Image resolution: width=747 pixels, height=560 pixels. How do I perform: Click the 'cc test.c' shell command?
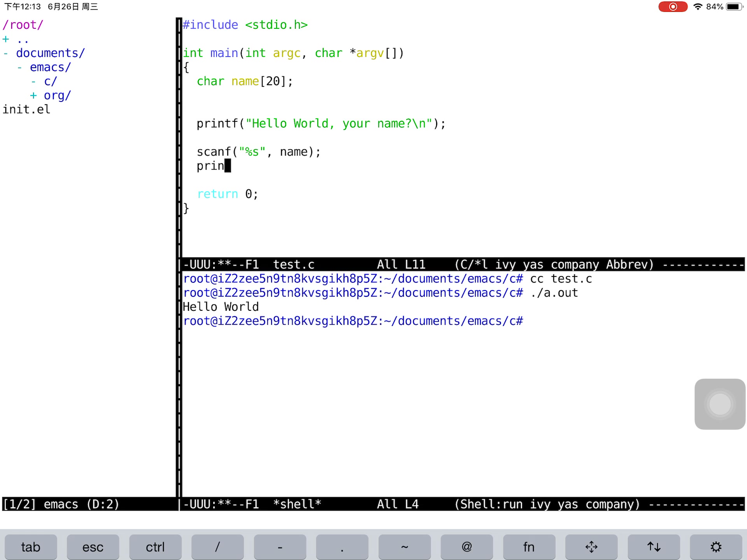561,279
